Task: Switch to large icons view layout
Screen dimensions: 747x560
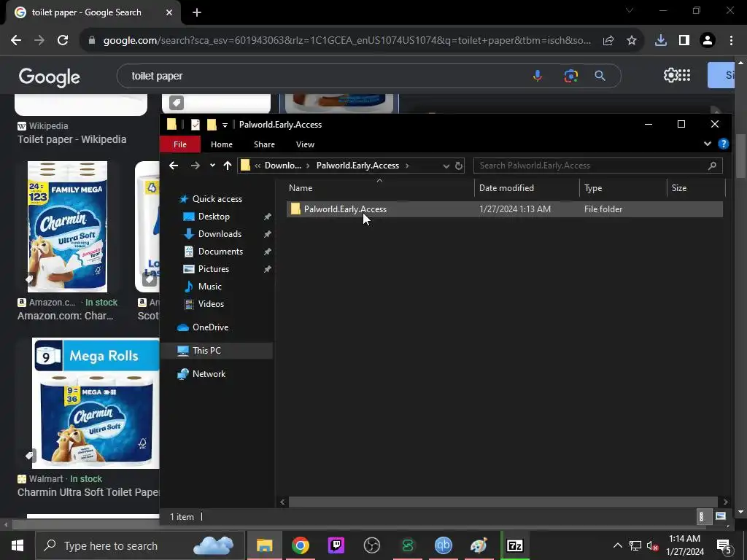Action: tap(720, 516)
